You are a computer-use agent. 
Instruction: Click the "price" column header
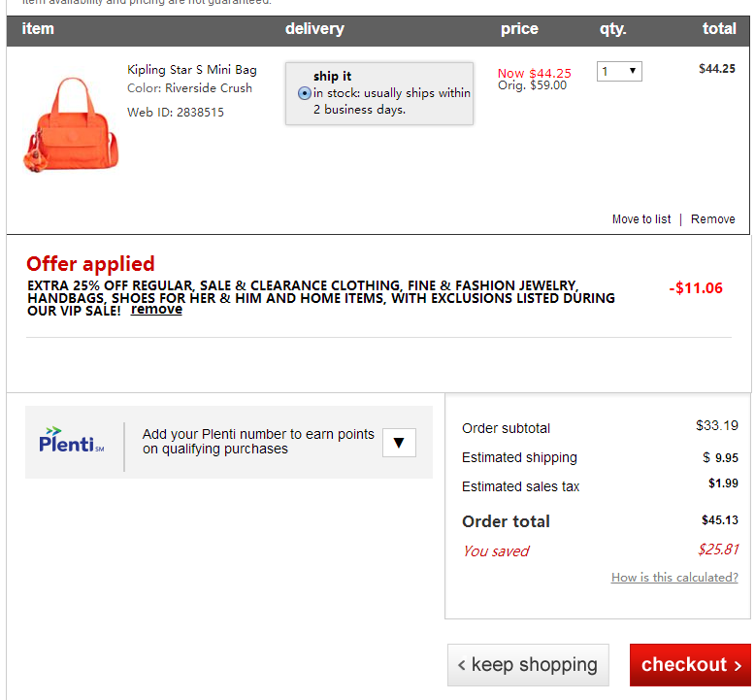click(519, 29)
